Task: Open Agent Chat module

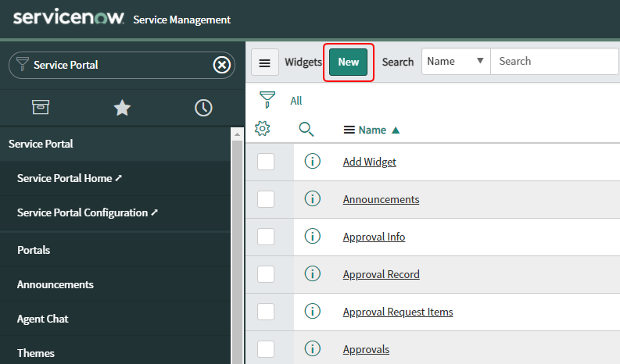Action: pyautogui.click(x=115, y=319)
